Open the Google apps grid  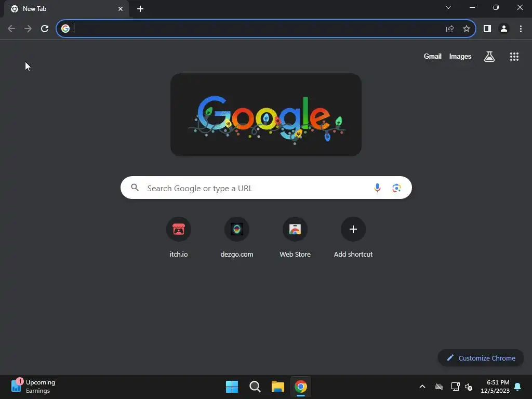[514, 57]
